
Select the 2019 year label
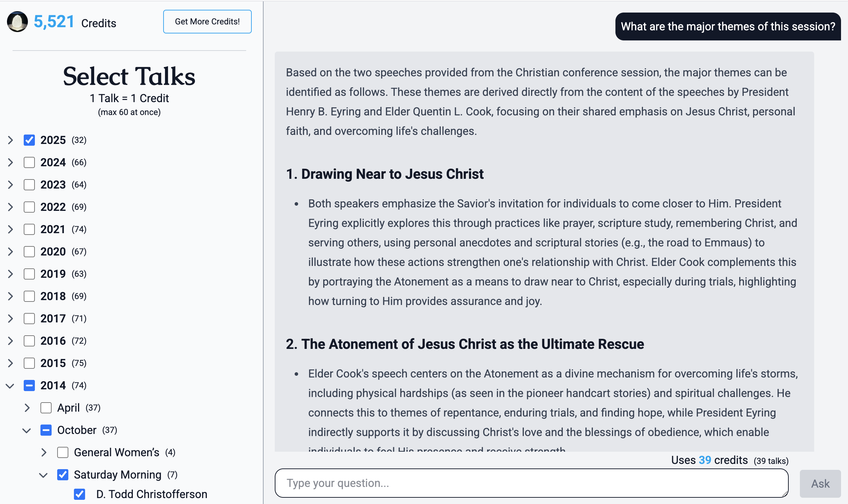pos(53,274)
